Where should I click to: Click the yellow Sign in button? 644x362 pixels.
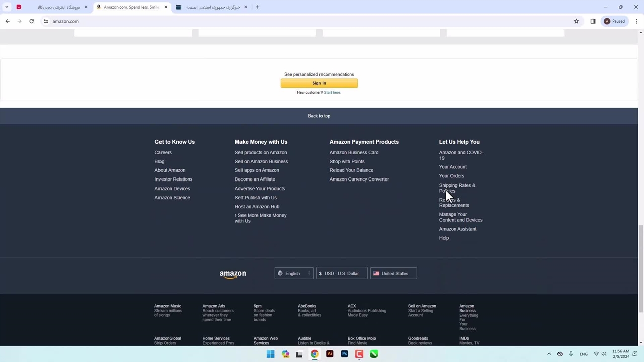pos(319,83)
